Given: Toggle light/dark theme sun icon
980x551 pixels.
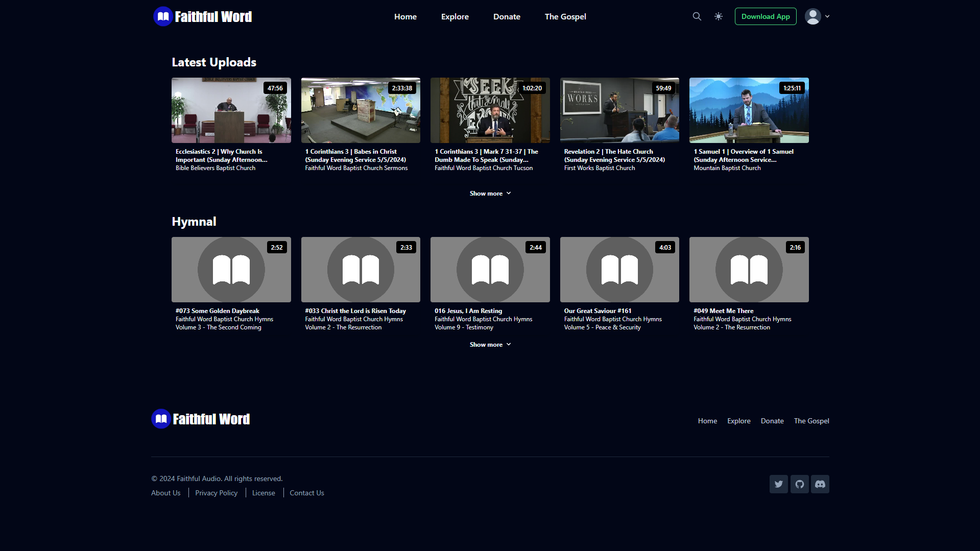Looking at the screenshot, I should point(719,16).
